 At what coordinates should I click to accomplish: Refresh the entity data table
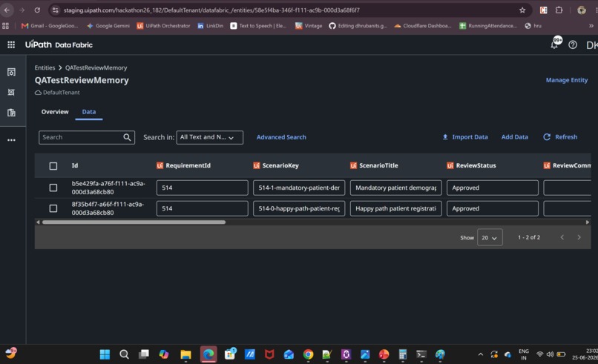560,137
